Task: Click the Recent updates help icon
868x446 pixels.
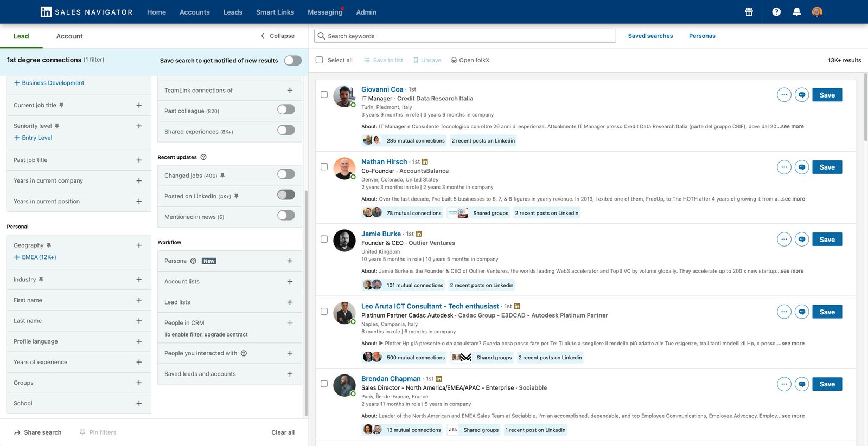Action: point(203,157)
